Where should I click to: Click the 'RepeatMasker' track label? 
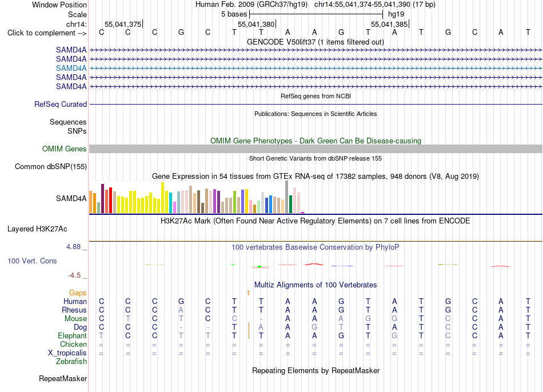click(63, 378)
